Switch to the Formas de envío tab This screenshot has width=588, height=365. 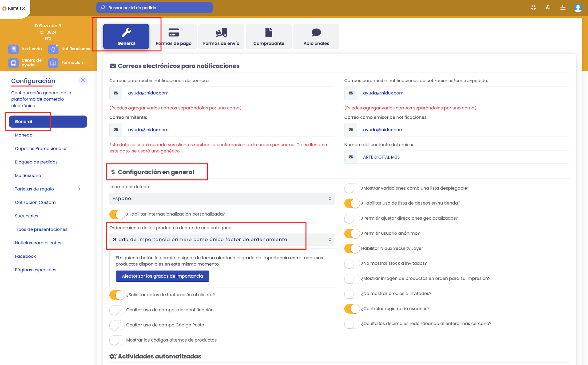[x=221, y=37]
